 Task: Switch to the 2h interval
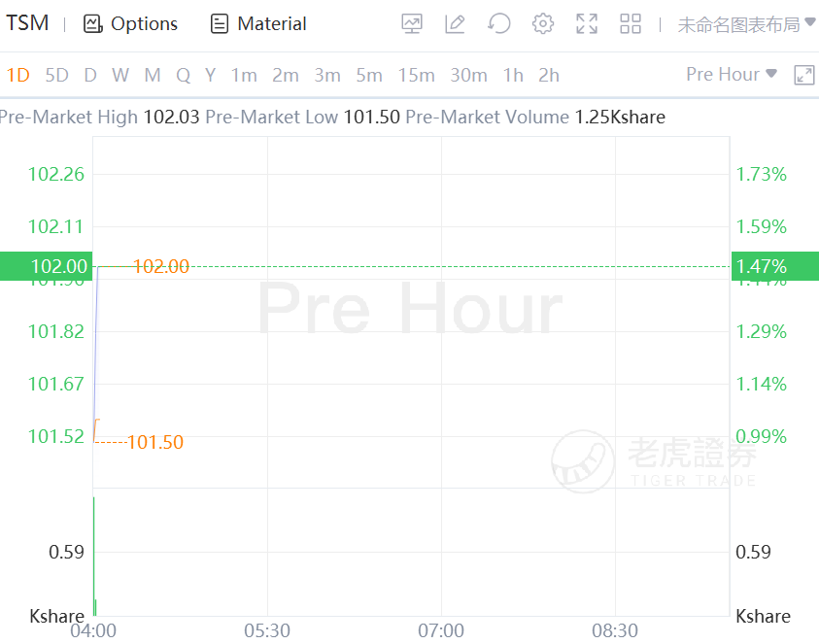[x=549, y=75]
